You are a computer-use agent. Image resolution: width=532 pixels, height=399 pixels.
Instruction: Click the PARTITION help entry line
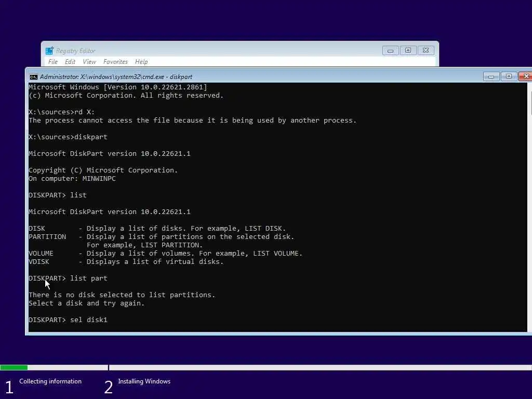[161, 237]
